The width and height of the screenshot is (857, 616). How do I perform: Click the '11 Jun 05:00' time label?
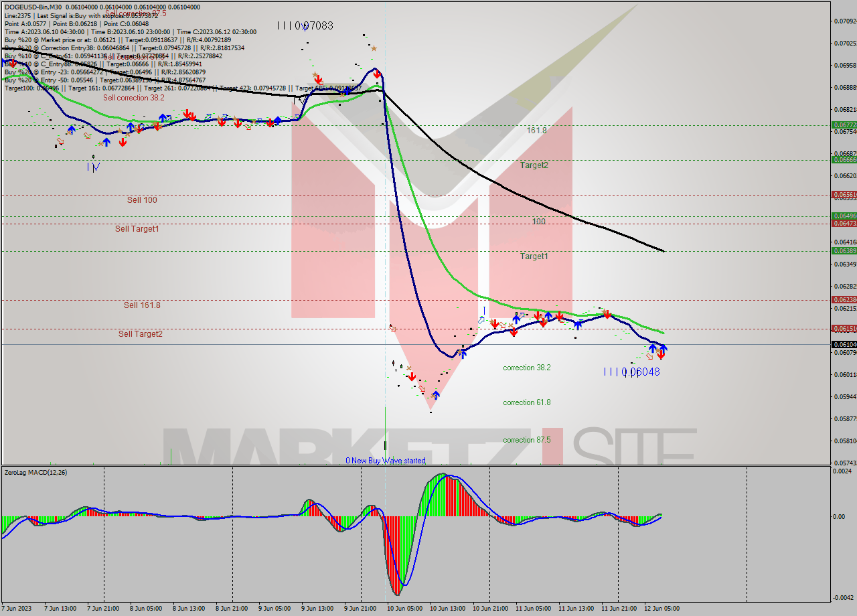[532, 609]
